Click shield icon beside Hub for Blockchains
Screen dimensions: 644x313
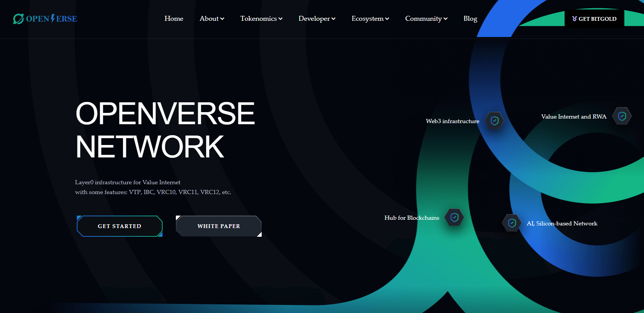click(454, 217)
